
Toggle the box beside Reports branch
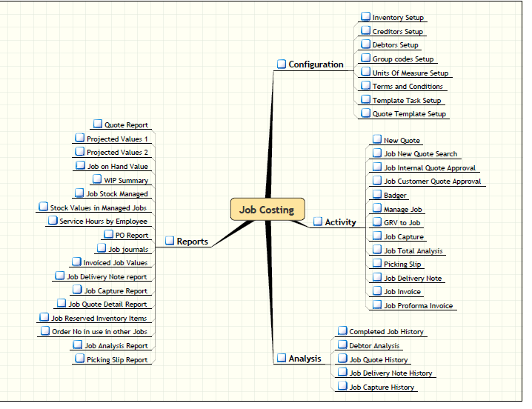pos(170,241)
